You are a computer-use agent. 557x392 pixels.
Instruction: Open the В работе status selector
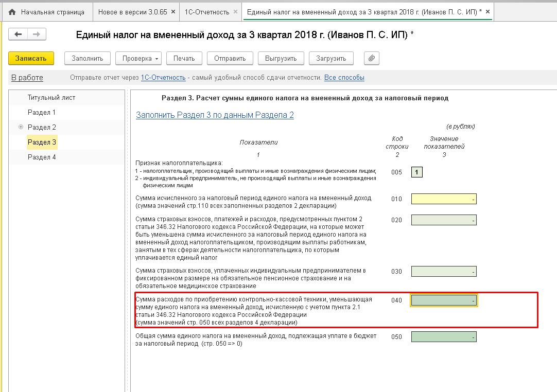[27, 78]
